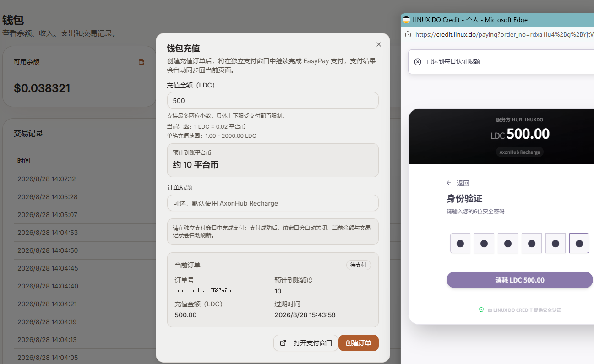Select the first security password digit box
The image size is (594, 364).
[460, 243]
